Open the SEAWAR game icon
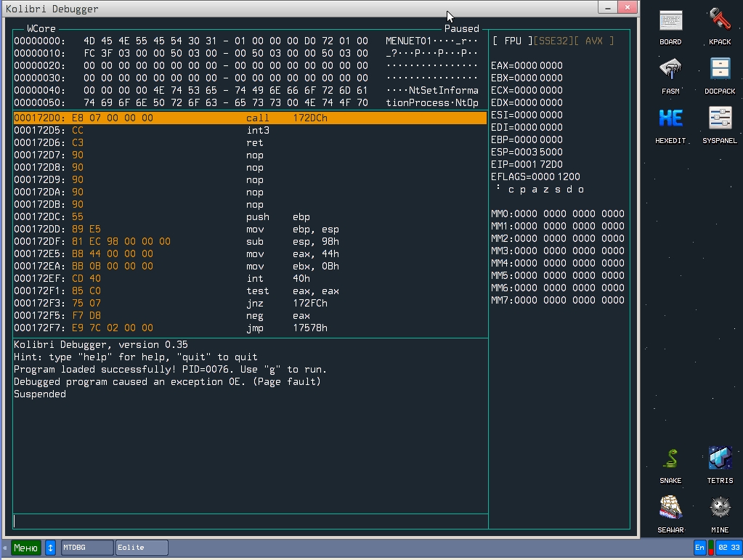Screen dimensions: 743x560 (x=670, y=508)
